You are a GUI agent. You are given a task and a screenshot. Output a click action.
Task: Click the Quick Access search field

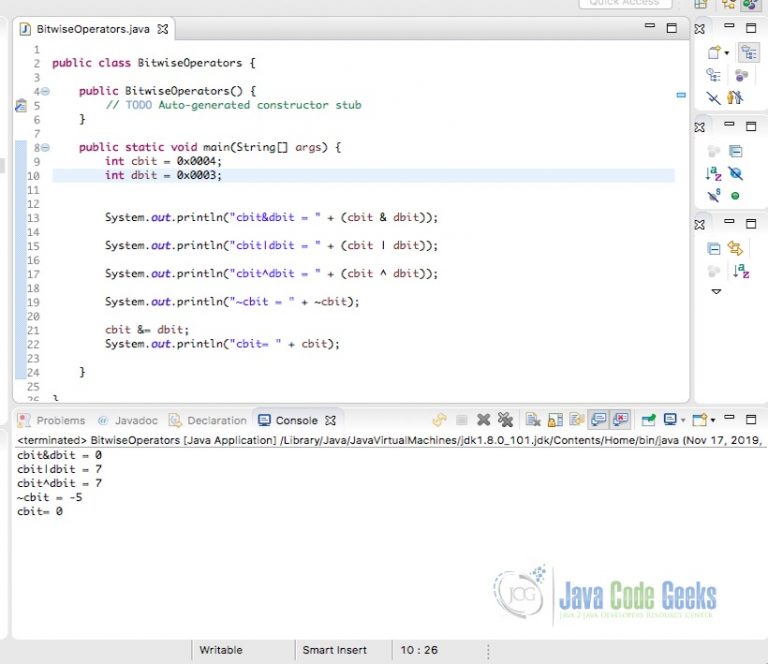[x=625, y=4]
